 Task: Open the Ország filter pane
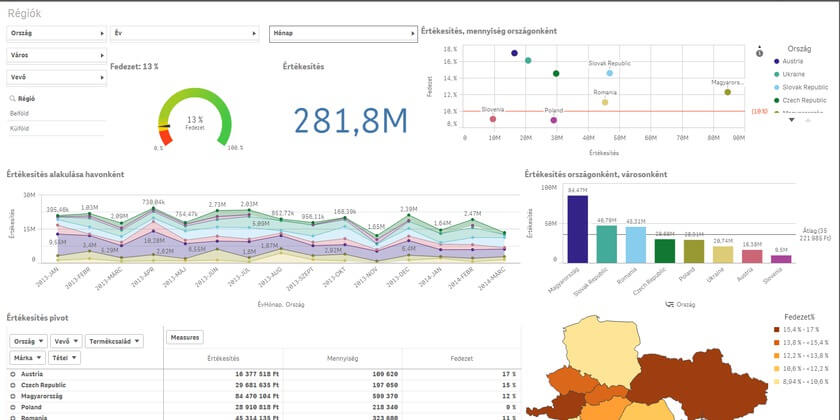[x=55, y=33]
